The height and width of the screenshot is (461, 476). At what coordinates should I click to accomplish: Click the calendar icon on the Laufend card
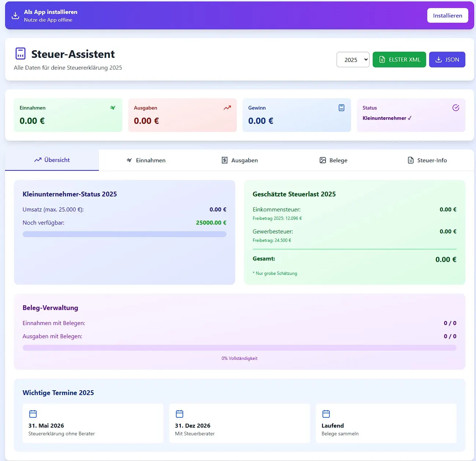[x=326, y=413]
